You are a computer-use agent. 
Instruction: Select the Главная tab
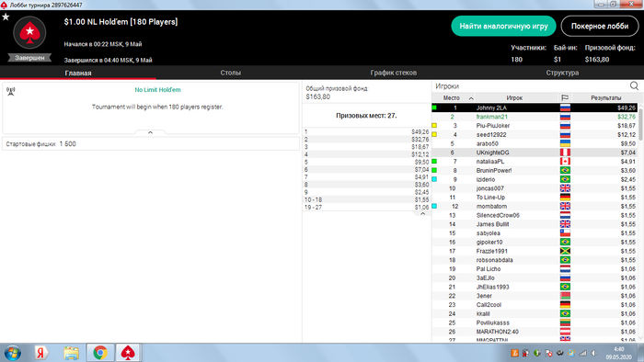coord(78,73)
